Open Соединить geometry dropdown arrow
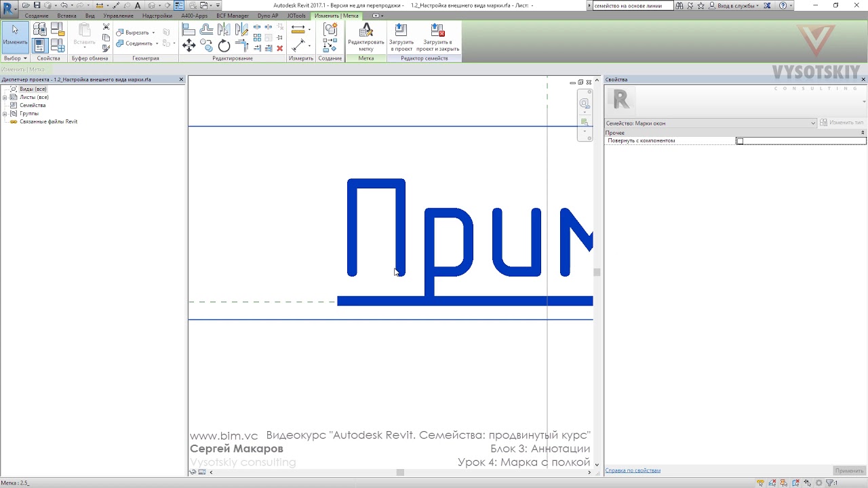 point(157,43)
